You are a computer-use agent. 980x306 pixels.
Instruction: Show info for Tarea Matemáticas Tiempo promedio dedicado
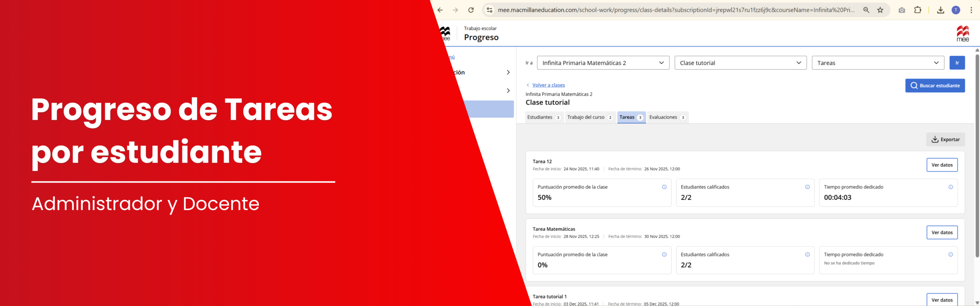pyautogui.click(x=951, y=255)
